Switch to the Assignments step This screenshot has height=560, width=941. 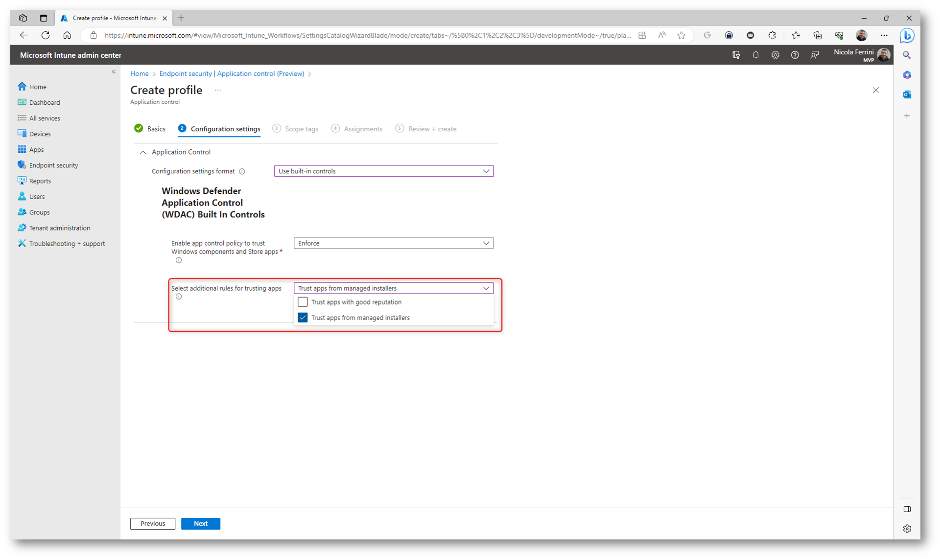(x=357, y=129)
